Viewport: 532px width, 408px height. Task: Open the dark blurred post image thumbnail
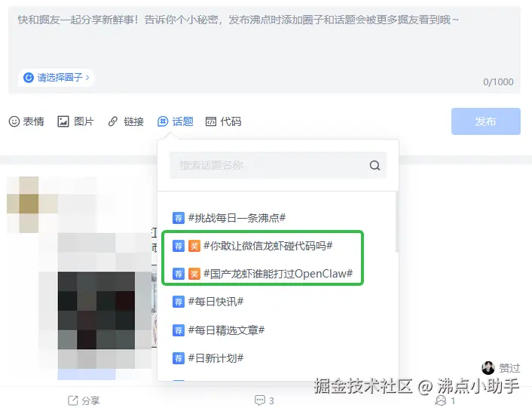(x=96, y=310)
